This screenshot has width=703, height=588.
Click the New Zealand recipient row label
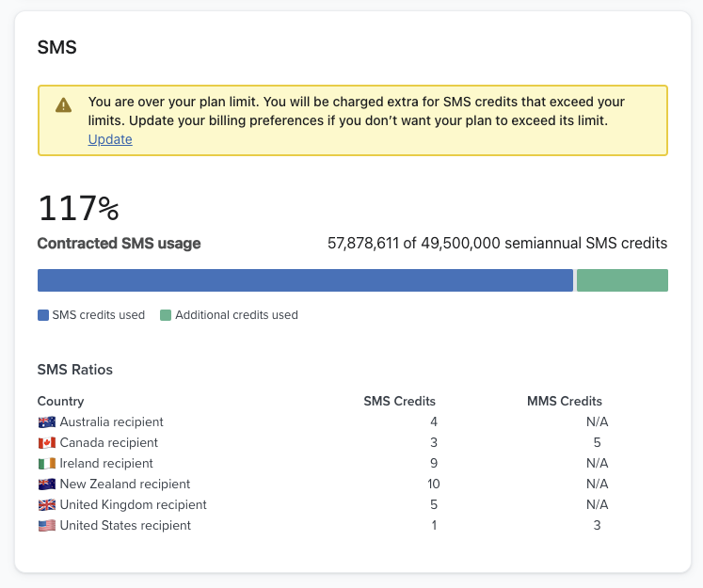124,485
